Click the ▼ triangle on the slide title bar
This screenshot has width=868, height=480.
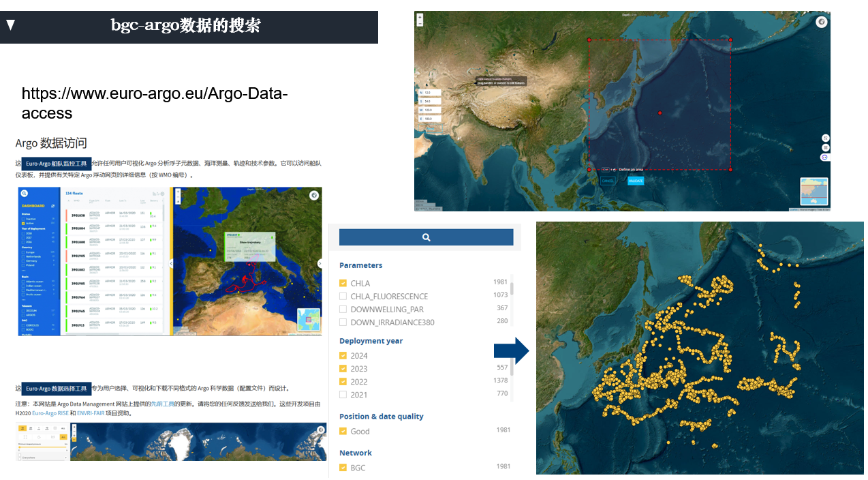pyautogui.click(x=11, y=24)
